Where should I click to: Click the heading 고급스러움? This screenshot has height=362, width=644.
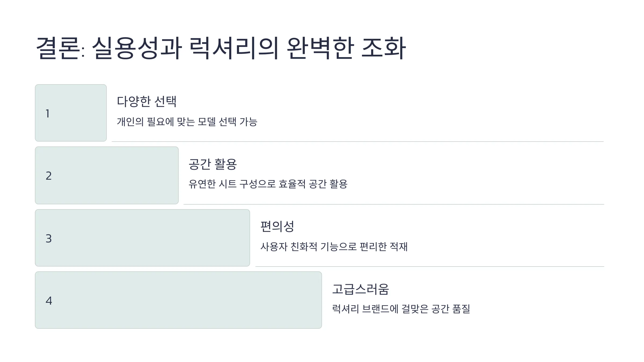[x=360, y=289]
